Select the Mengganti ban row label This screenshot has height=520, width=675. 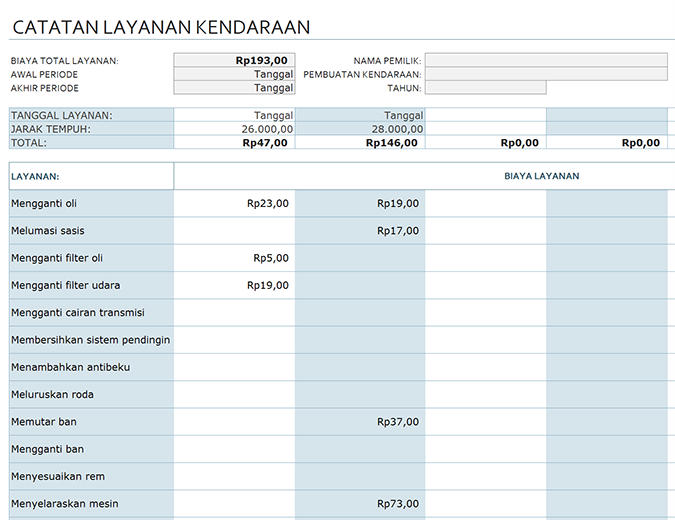91,449
